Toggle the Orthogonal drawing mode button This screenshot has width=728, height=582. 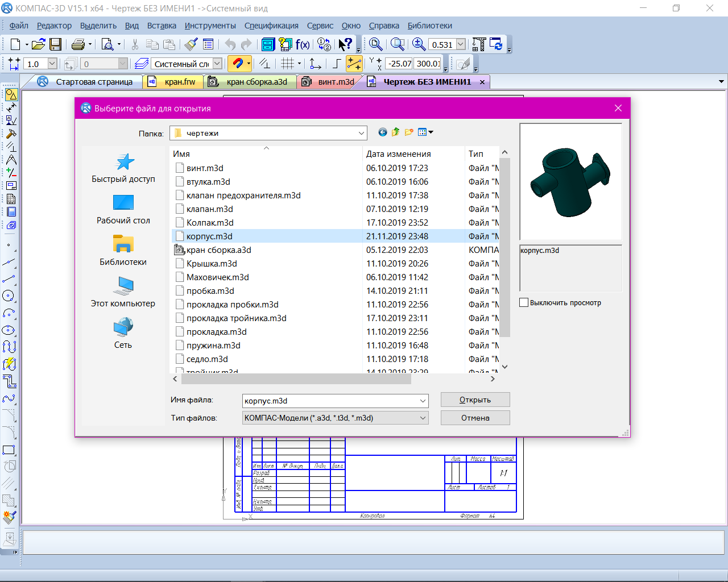tap(337, 64)
